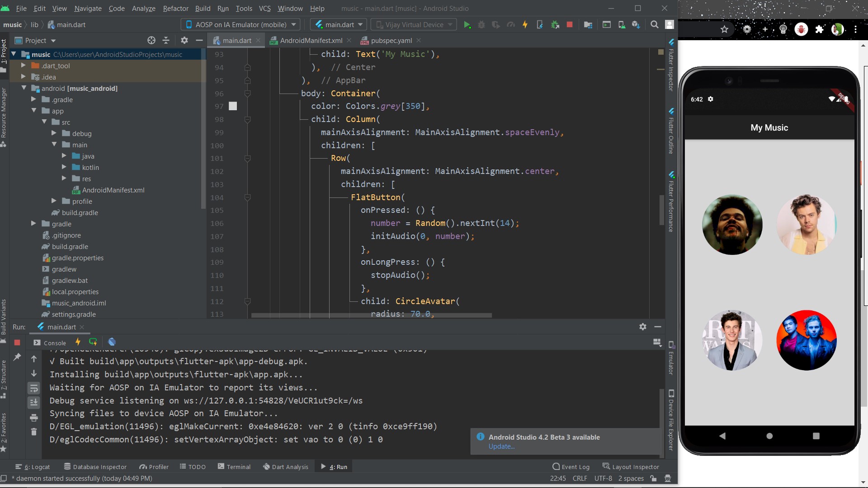
Task: Click Hot Restart icon in Run console
Action: (93, 342)
